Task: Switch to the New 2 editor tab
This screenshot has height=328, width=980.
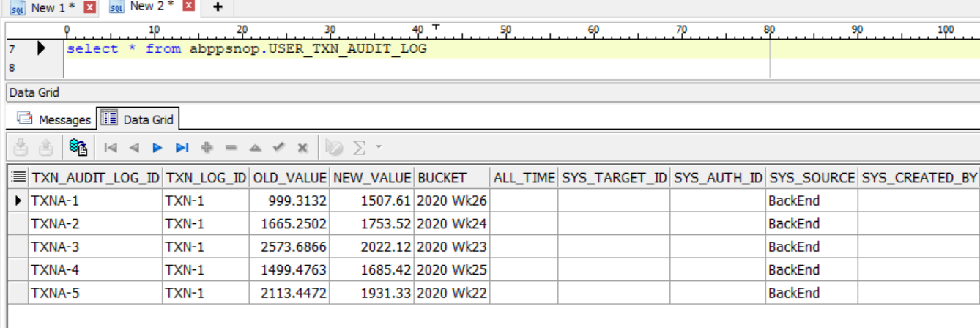Action: pos(152,6)
